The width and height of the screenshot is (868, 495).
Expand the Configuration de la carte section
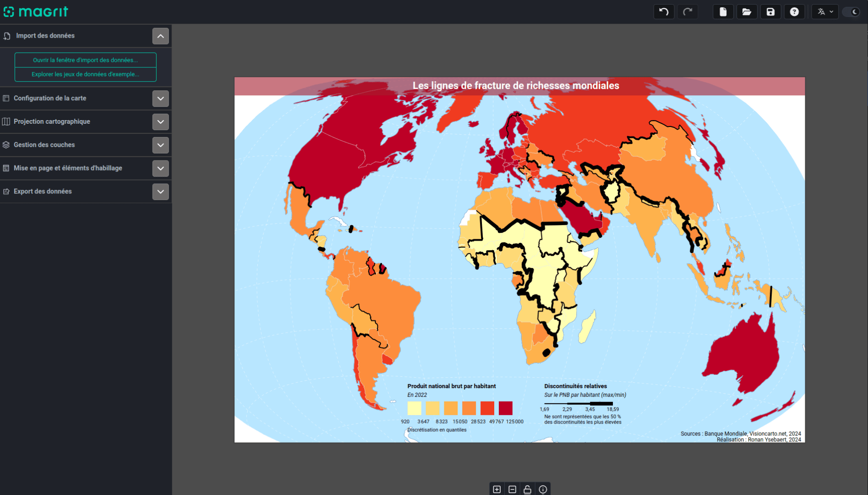[160, 99]
